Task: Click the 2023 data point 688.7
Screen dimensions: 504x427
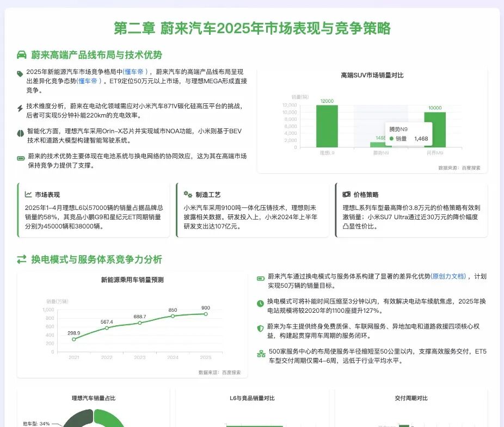Action: [140, 323]
